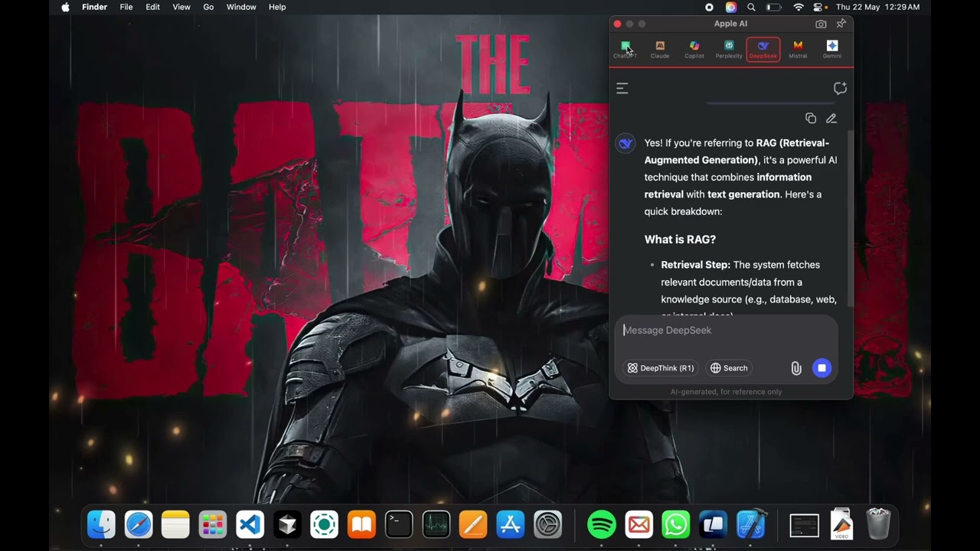This screenshot has width=980, height=551.
Task: Check the battery status icon
Action: [774, 7]
